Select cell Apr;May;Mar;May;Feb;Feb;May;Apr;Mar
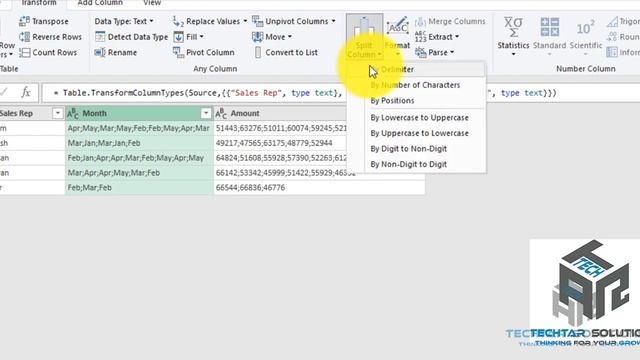Screen dimensions: 640x360 click(x=139, y=128)
